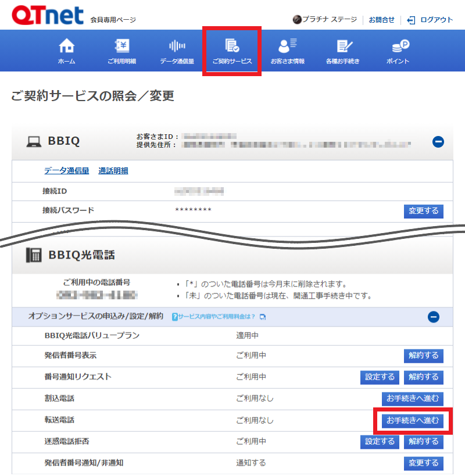Select the データ通信量 menu label

pos(177,62)
